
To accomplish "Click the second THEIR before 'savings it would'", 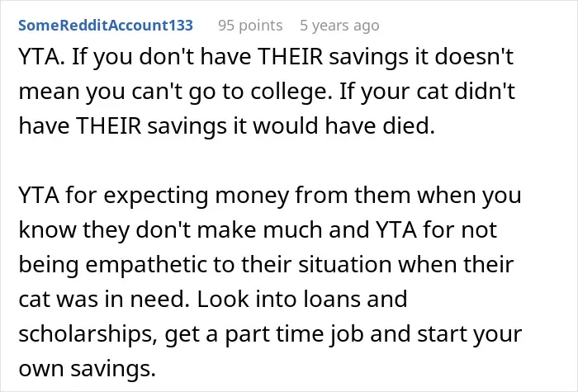I will click(109, 125).
